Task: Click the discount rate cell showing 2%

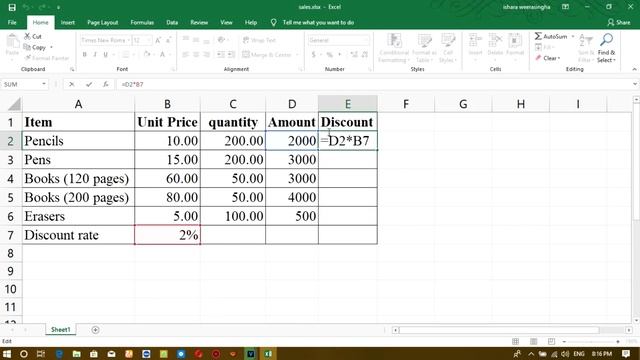Action: 167,235
